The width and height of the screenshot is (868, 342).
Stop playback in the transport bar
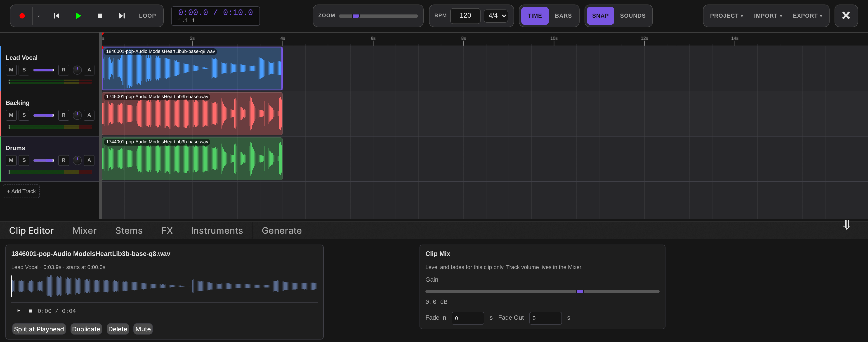pyautogui.click(x=100, y=16)
